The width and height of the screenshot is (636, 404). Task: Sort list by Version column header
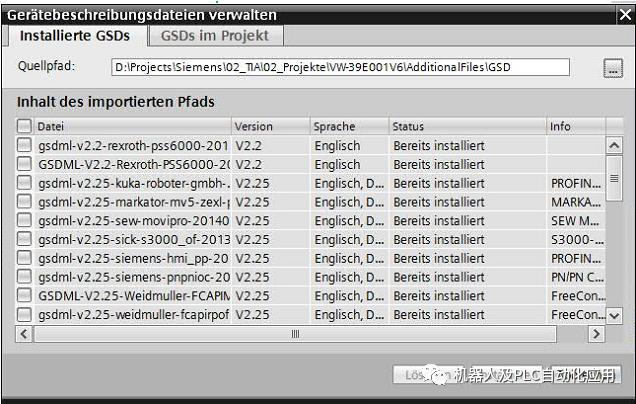tap(270, 126)
